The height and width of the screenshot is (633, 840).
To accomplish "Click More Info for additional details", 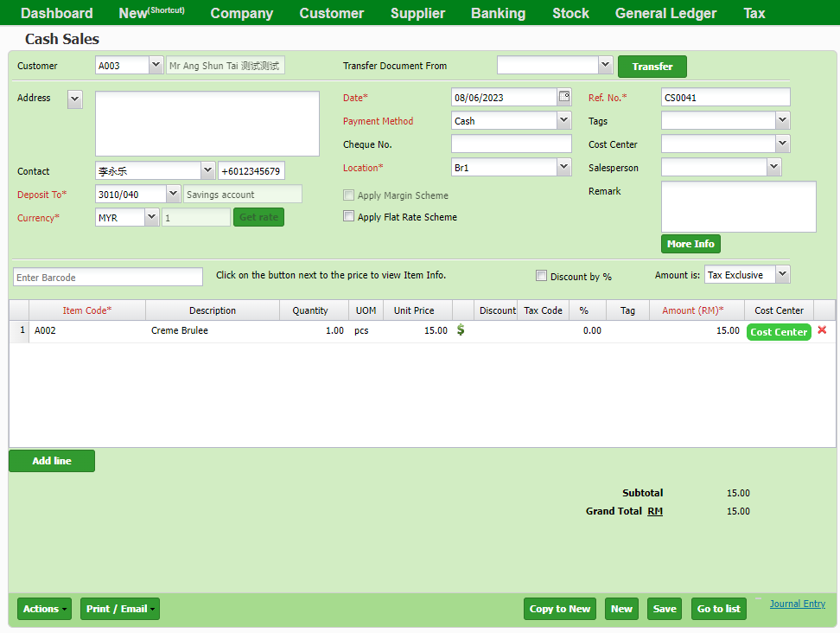I will (x=690, y=244).
